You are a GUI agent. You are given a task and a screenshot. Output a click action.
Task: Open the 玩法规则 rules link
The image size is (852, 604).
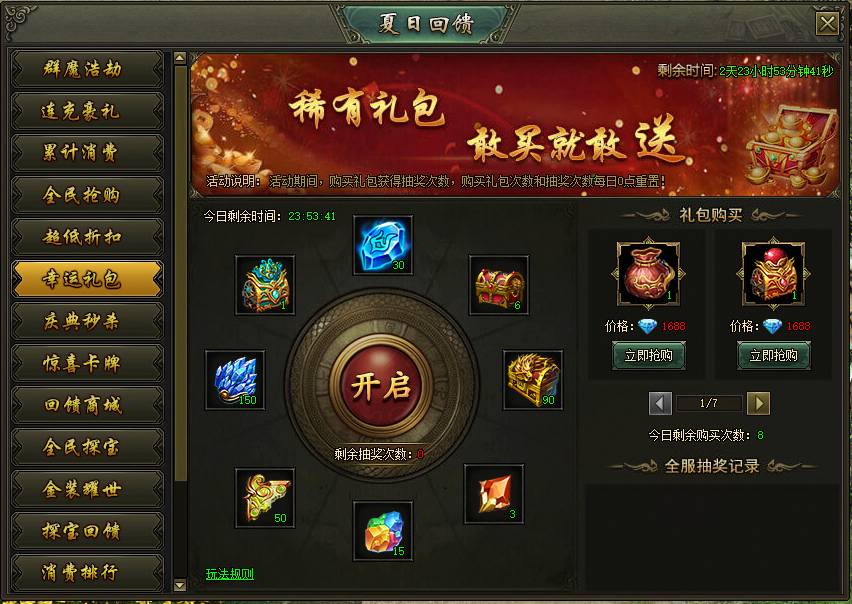(x=230, y=574)
